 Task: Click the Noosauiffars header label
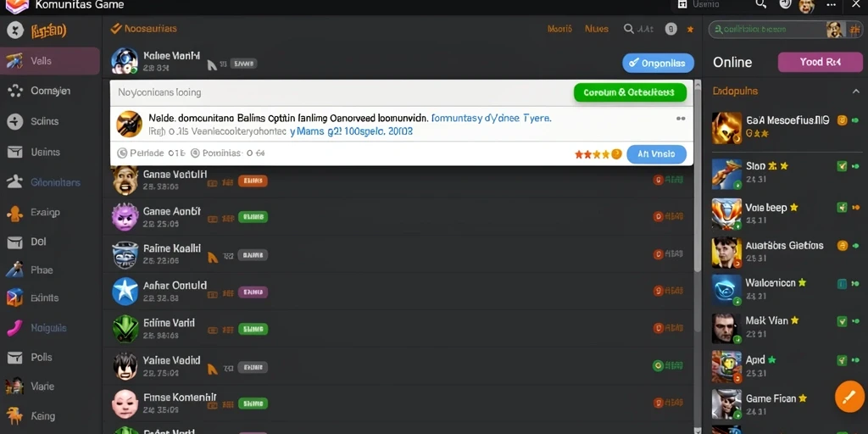(x=151, y=28)
